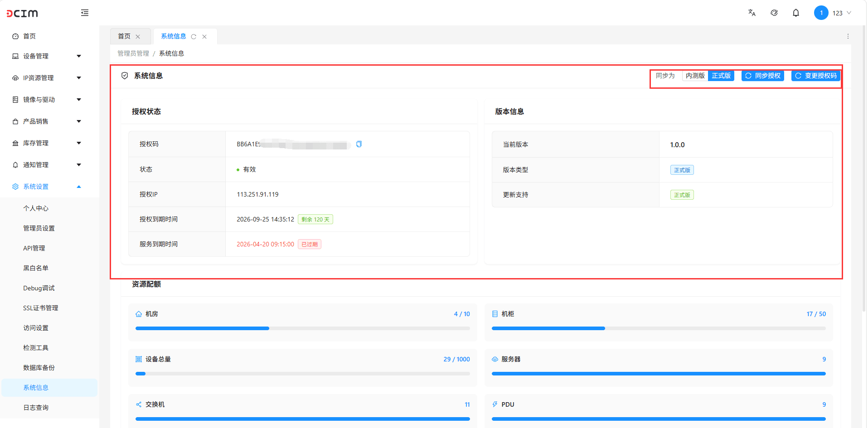Click 管理员管理 breadcrumb link
Image resolution: width=868 pixels, height=428 pixels.
tap(133, 53)
